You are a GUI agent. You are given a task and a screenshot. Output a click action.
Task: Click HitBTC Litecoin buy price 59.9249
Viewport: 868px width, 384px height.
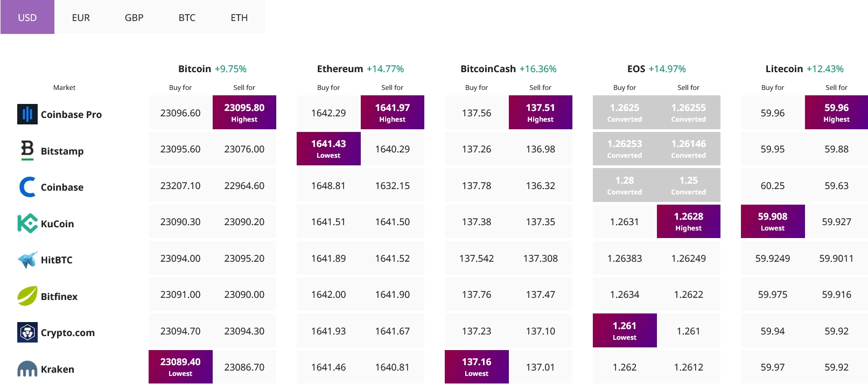point(773,258)
